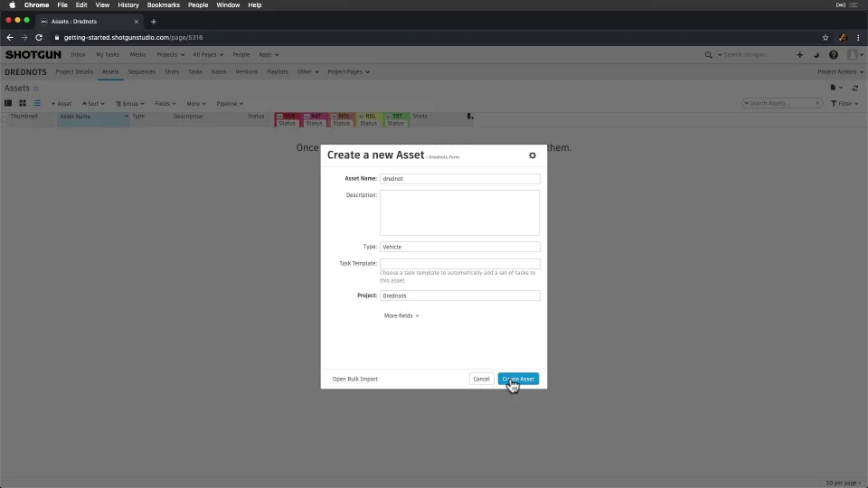Open the Filter dropdown
Screen dimensions: 868x488
(844, 103)
